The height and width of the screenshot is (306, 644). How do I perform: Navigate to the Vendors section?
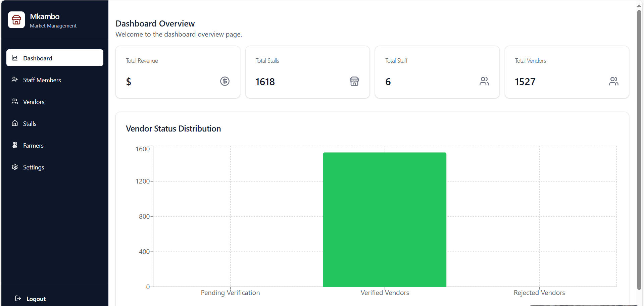34,102
